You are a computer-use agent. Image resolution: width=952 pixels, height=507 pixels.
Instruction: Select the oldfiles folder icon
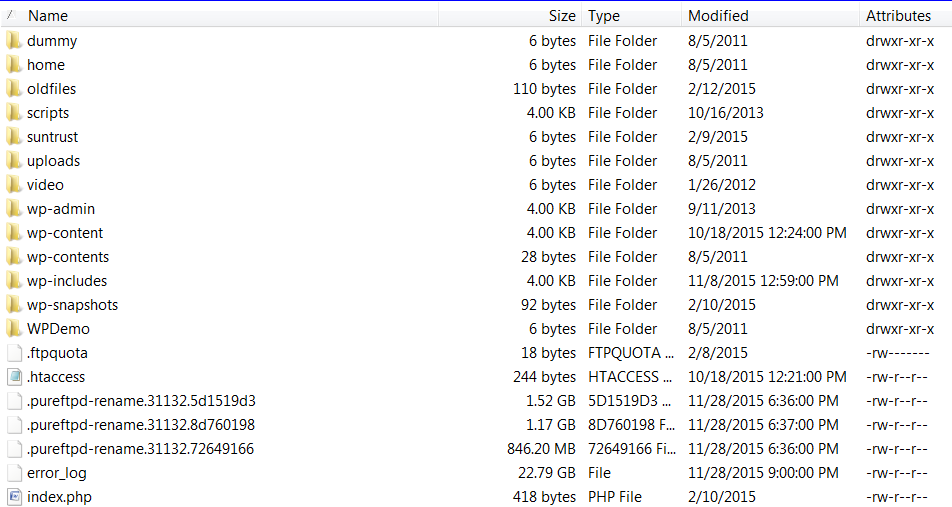pyautogui.click(x=14, y=89)
